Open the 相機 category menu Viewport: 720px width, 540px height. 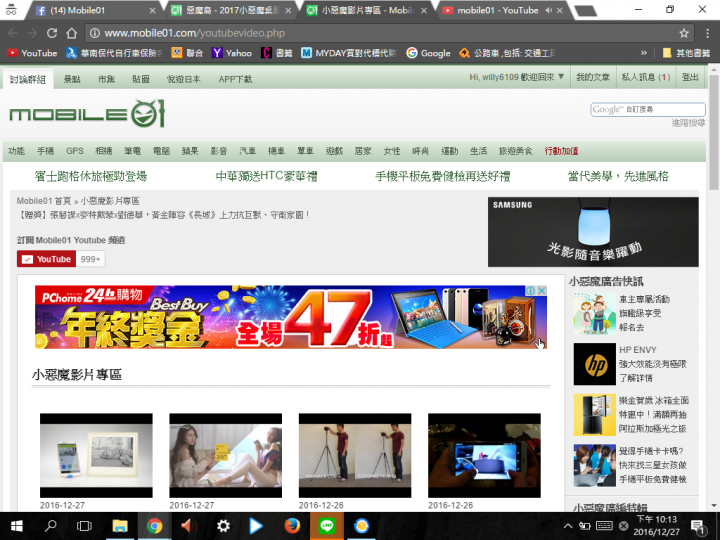click(x=103, y=151)
